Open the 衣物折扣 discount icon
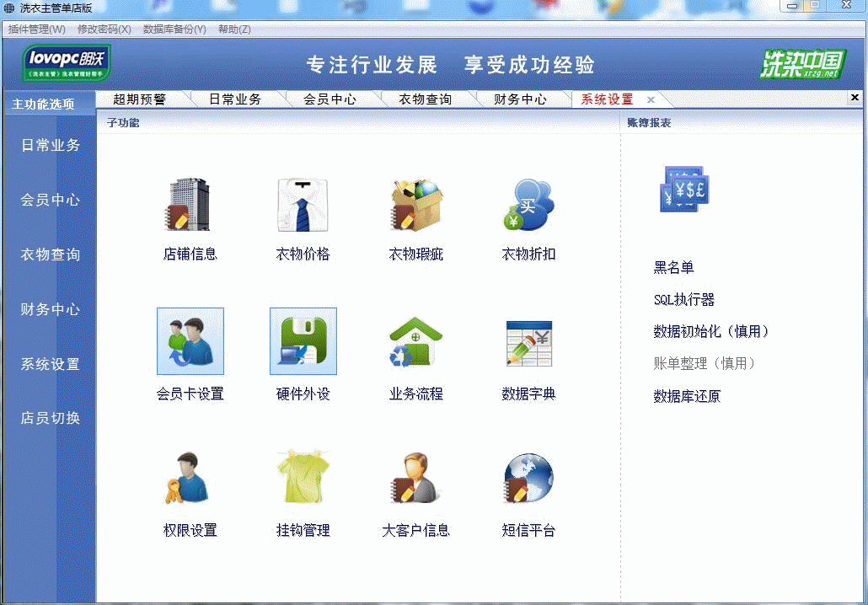The width and height of the screenshot is (868, 605). pos(528,204)
